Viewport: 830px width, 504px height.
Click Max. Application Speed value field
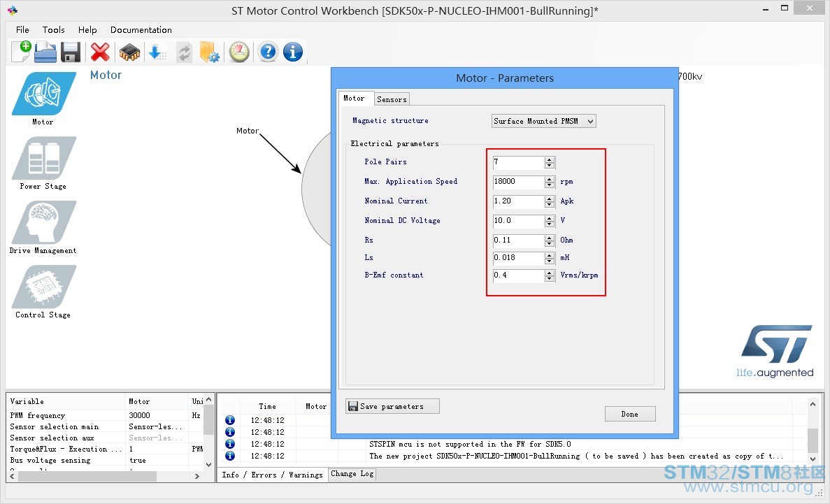(519, 182)
